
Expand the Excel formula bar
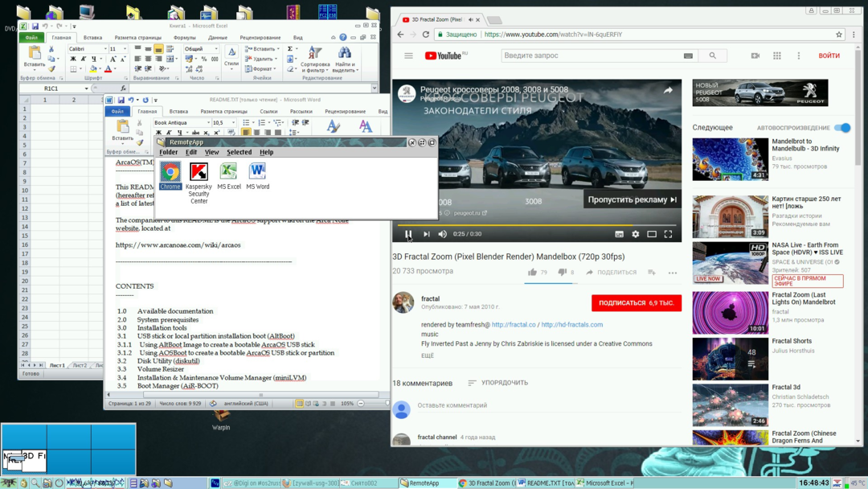click(375, 88)
